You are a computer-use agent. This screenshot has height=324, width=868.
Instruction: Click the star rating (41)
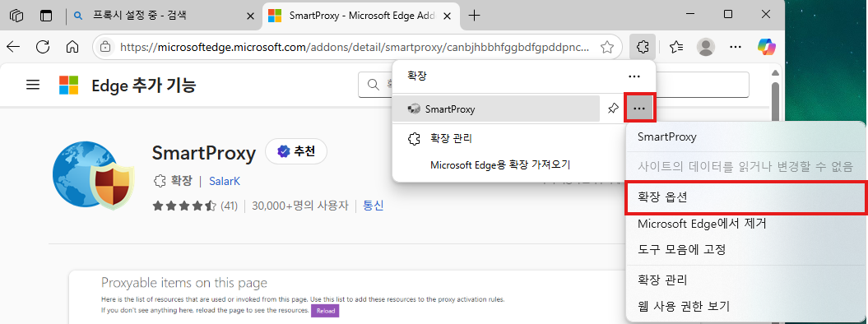coord(195,206)
